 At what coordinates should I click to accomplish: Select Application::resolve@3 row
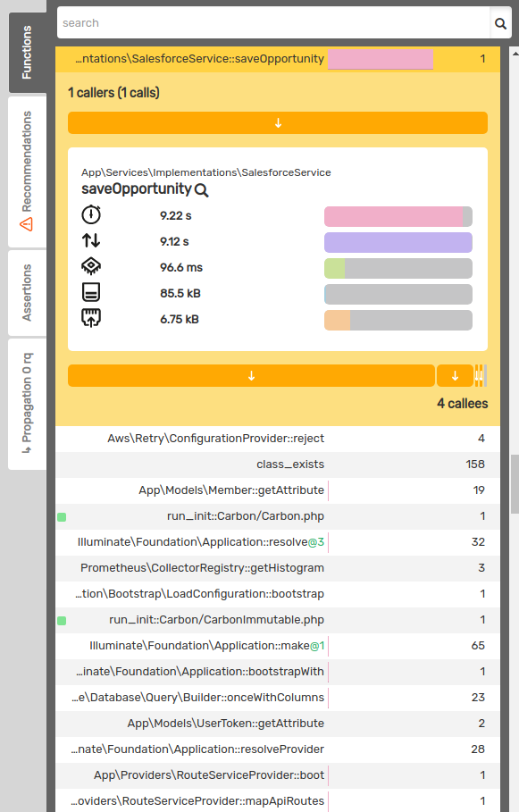[x=278, y=542]
